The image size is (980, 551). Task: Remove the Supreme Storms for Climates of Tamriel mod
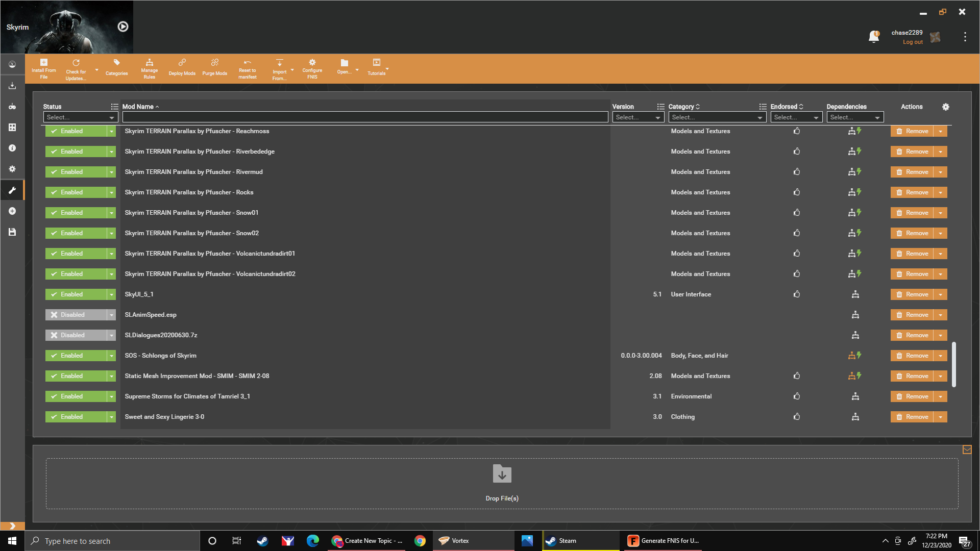tap(912, 396)
